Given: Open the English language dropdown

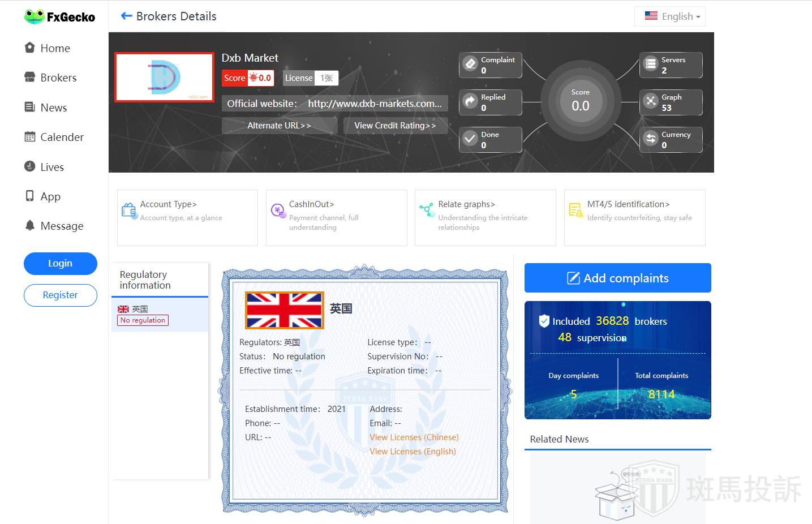Looking at the screenshot, I should click(x=670, y=16).
